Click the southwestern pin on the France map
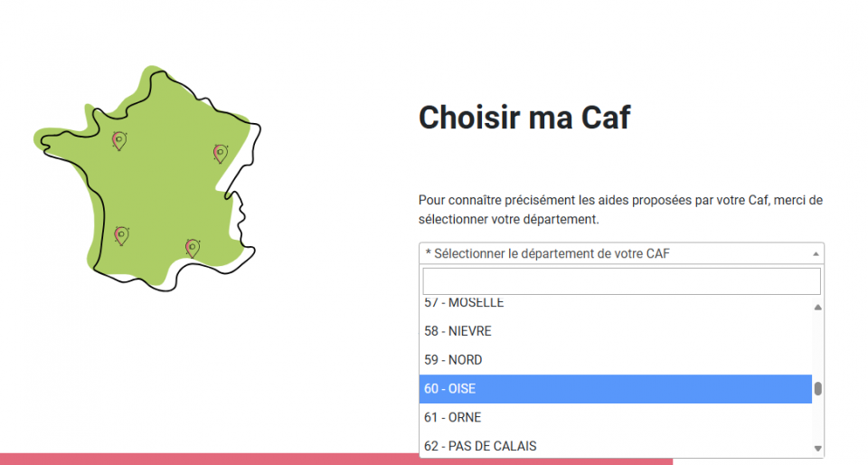 (121, 235)
